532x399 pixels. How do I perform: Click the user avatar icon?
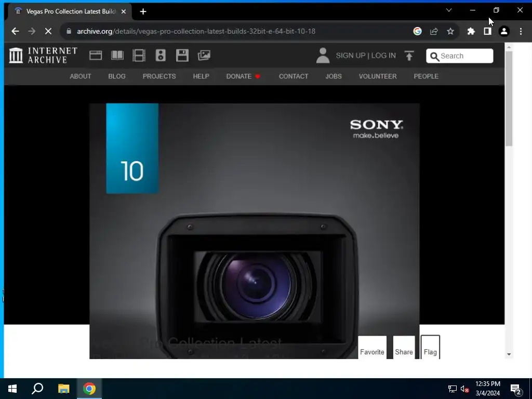323,55
